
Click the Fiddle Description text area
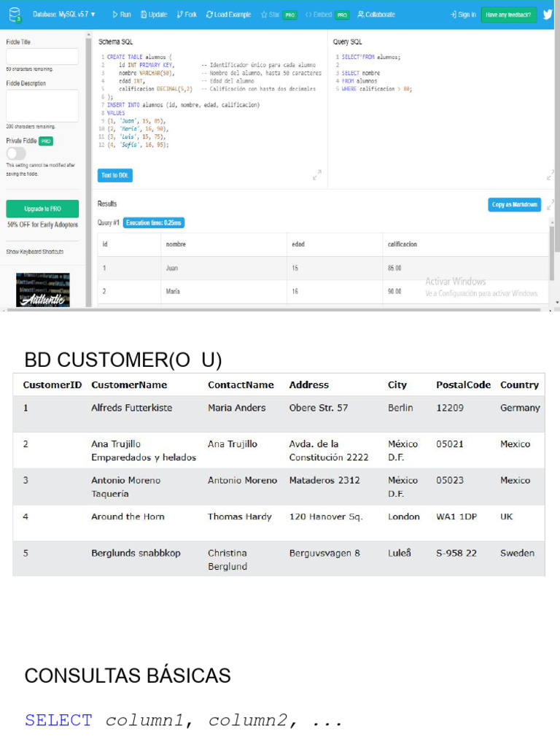point(42,106)
